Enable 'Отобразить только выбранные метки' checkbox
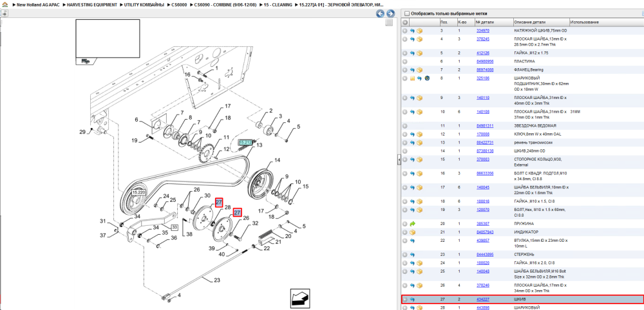The width and height of the screenshot is (644, 310). (x=407, y=14)
